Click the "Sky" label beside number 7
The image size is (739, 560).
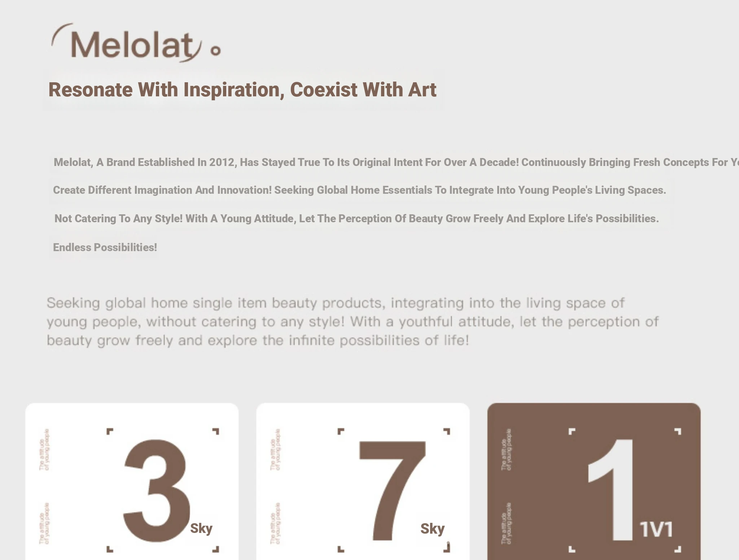coord(432,529)
